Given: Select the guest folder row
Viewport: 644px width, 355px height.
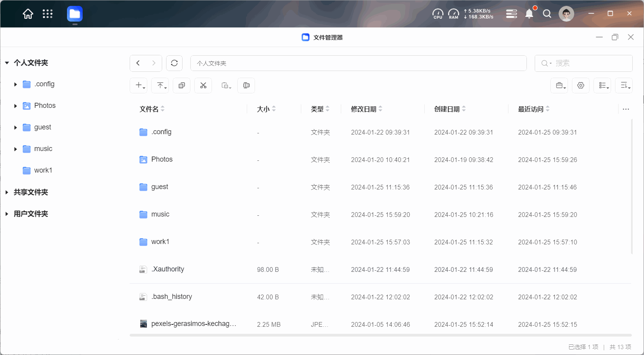Looking at the screenshot, I should [380, 187].
